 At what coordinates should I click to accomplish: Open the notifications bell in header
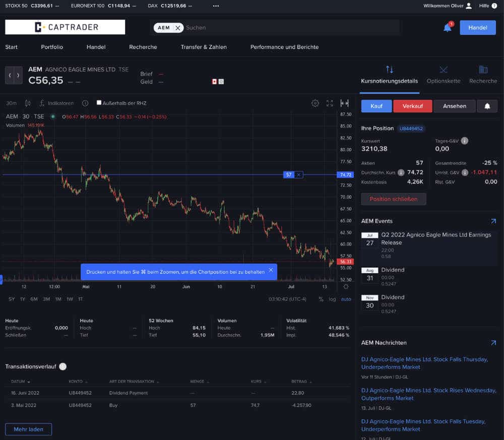click(x=448, y=28)
